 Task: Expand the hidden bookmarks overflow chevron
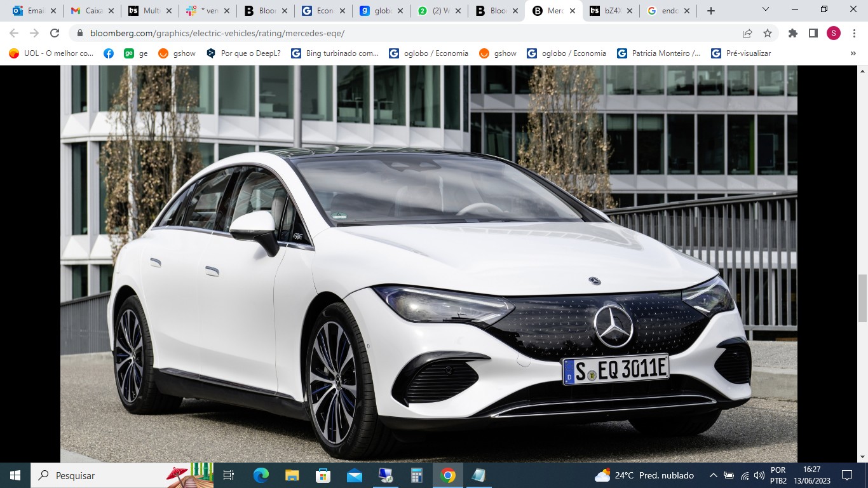click(853, 53)
